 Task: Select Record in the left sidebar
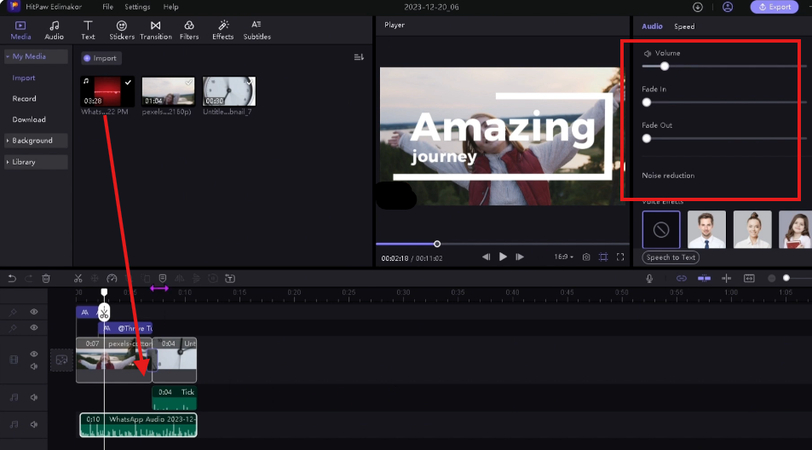tap(24, 98)
